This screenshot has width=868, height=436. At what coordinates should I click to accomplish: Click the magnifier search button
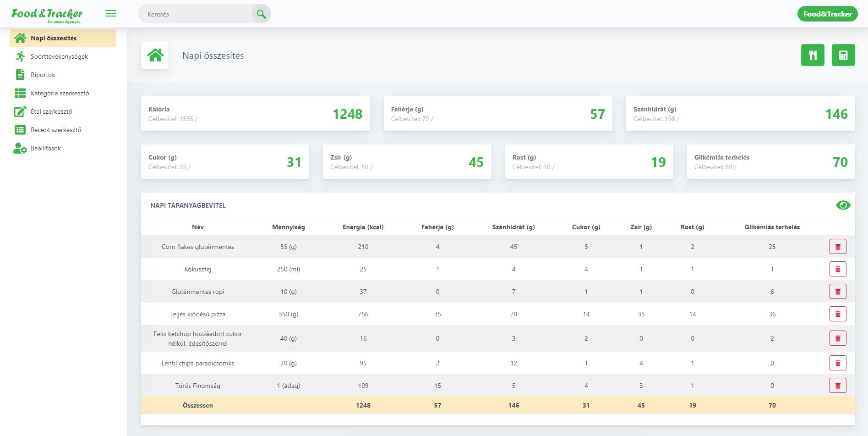click(262, 14)
